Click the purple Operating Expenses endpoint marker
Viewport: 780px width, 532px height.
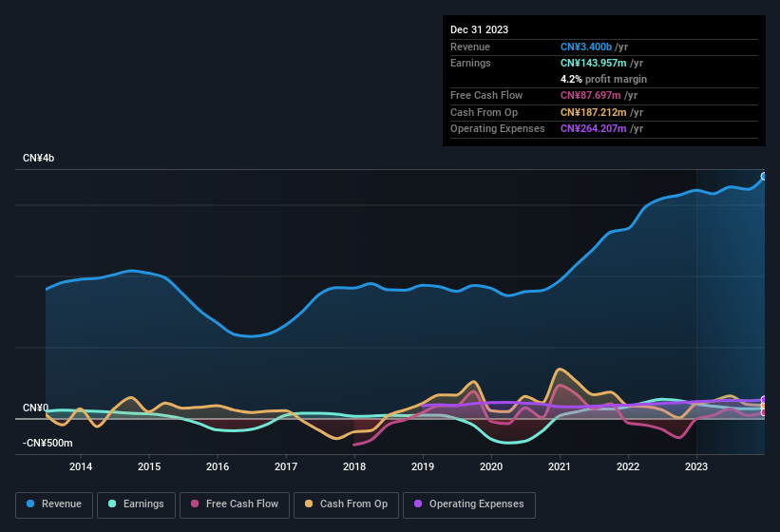[x=763, y=401]
